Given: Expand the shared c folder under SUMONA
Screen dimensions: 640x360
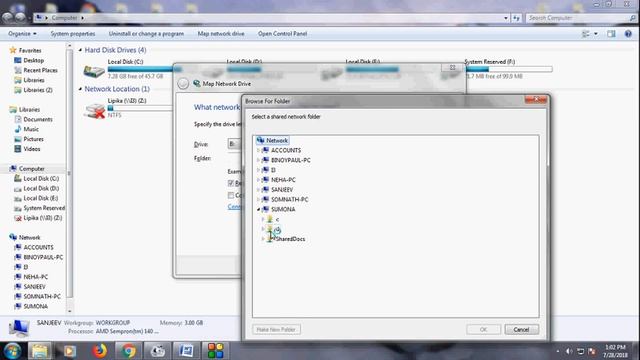Looking at the screenshot, I should pyautogui.click(x=263, y=219).
